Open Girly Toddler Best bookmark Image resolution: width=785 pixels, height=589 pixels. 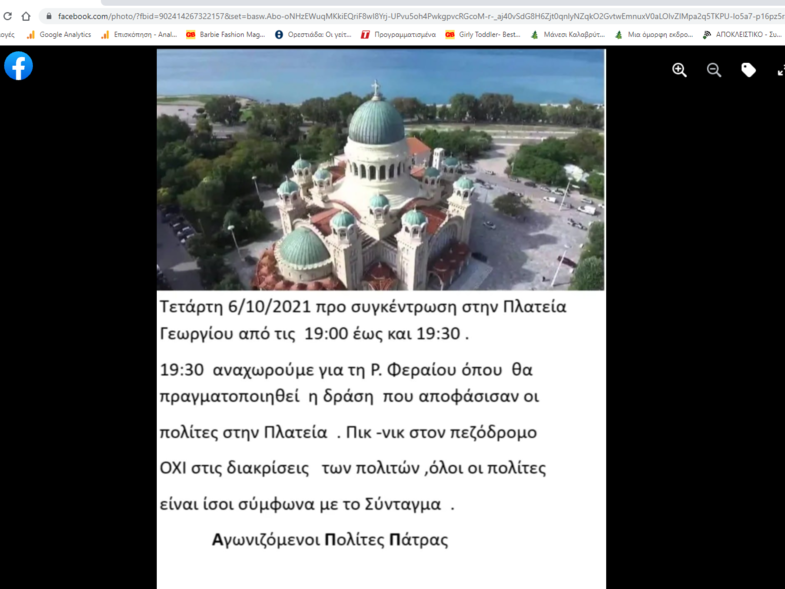coord(483,35)
